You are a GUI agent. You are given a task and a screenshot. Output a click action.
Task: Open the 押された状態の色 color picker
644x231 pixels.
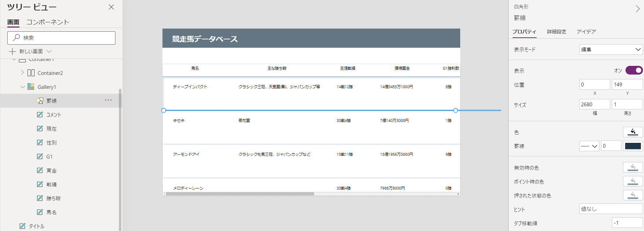[632, 195]
